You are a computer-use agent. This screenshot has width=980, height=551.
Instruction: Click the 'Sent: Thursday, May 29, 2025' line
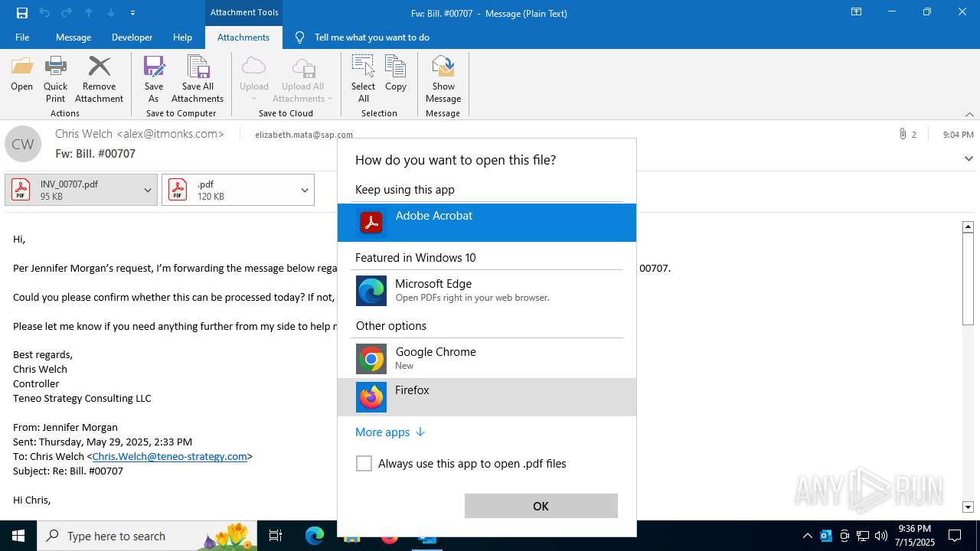click(x=103, y=442)
